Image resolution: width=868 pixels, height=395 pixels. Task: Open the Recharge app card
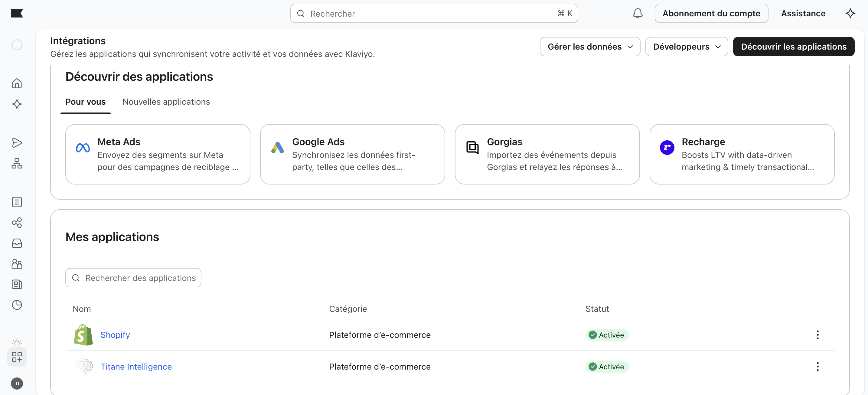[x=742, y=154]
